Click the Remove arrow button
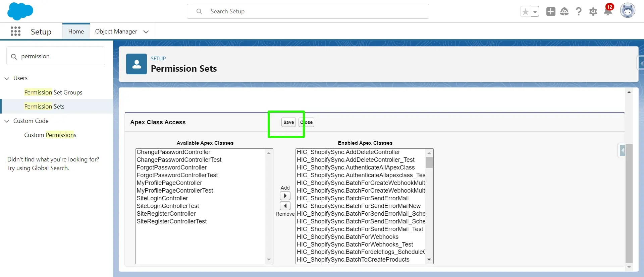The height and width of the screenshot is (277, 644). click(285, 206)
